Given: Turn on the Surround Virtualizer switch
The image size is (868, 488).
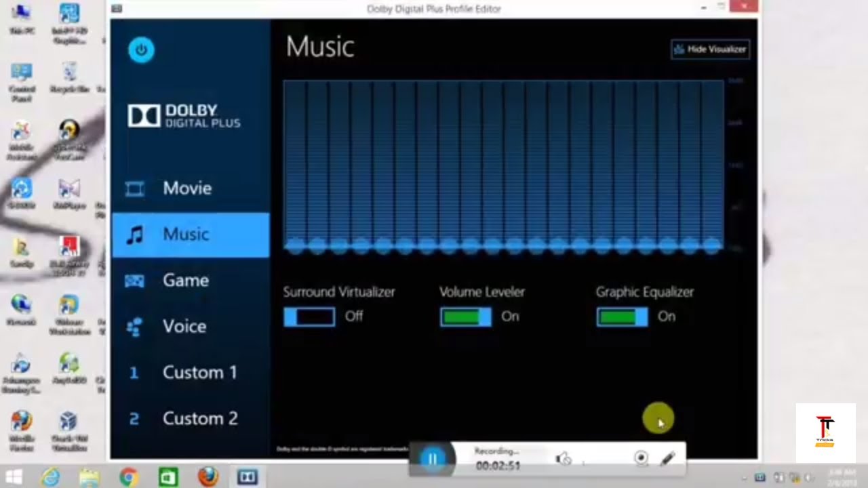Looking at the screenshot, I should pos(309,317).
